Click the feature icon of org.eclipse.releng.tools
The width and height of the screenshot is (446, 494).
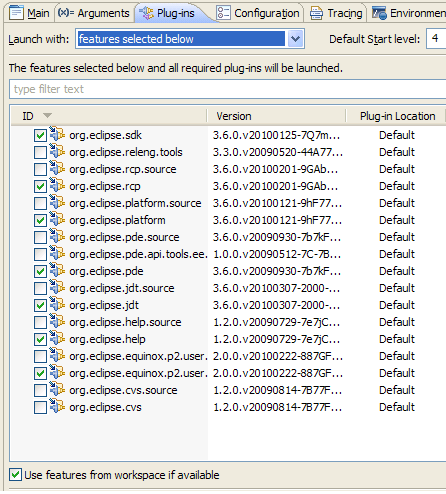57,151
